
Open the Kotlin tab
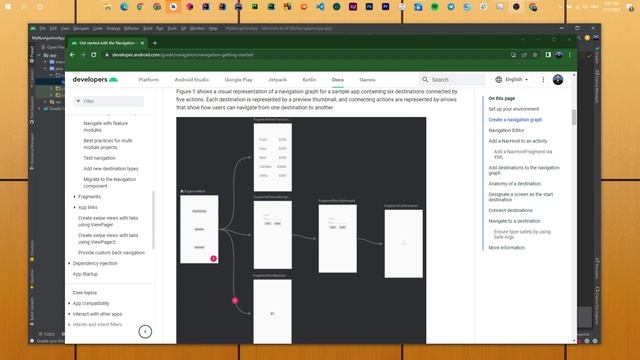(x=309, y=80)
